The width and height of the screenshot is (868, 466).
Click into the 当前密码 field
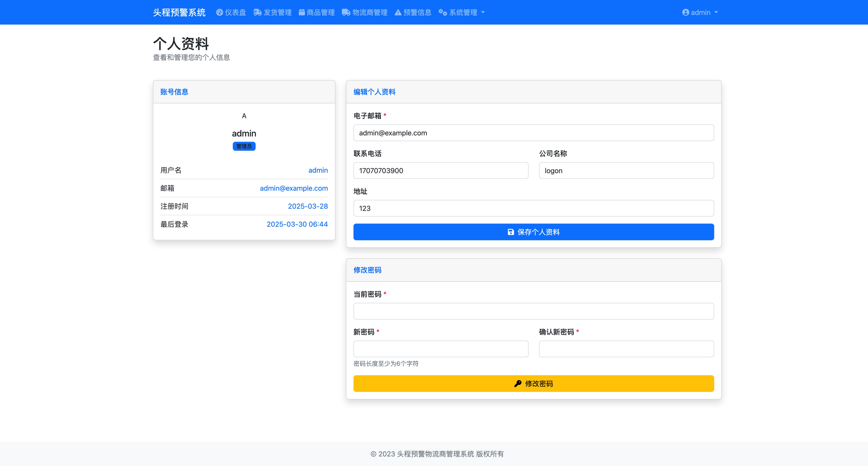pos(533,311)
